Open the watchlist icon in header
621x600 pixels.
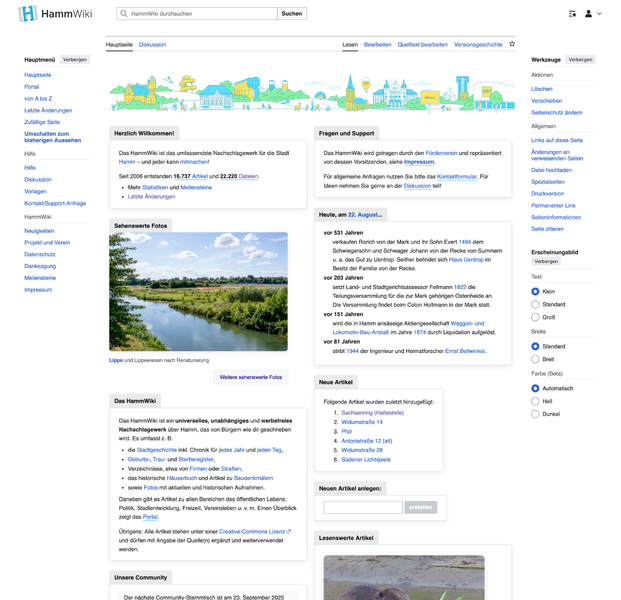[572, 14]
